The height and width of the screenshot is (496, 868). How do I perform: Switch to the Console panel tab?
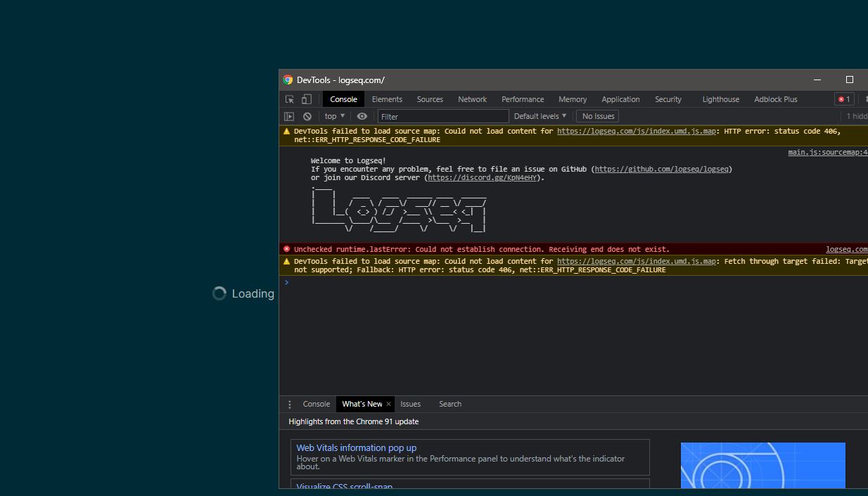click(344, 99)
